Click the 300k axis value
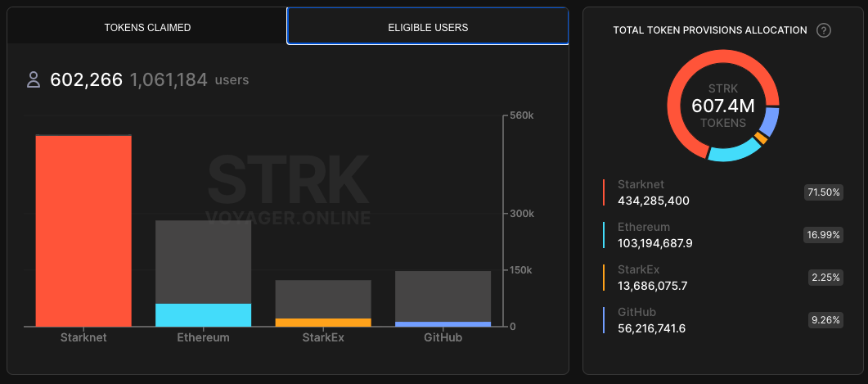Screen dimensions: 868x384 coord(521,214)
